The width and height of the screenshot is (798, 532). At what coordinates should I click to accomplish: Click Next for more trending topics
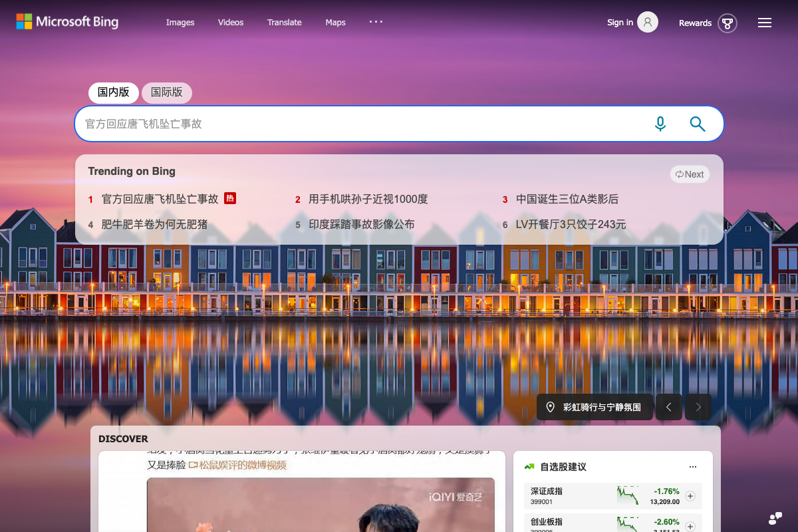coord(690,174)
